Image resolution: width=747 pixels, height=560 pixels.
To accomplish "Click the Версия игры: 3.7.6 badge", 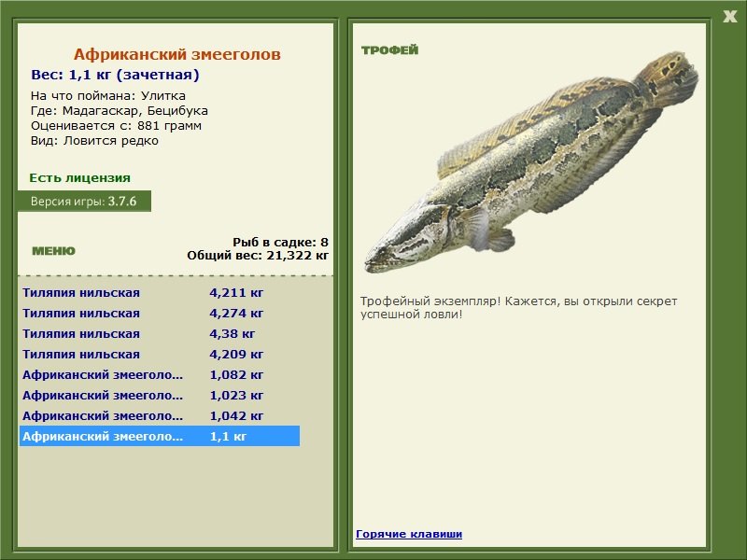I will (84, 202).
